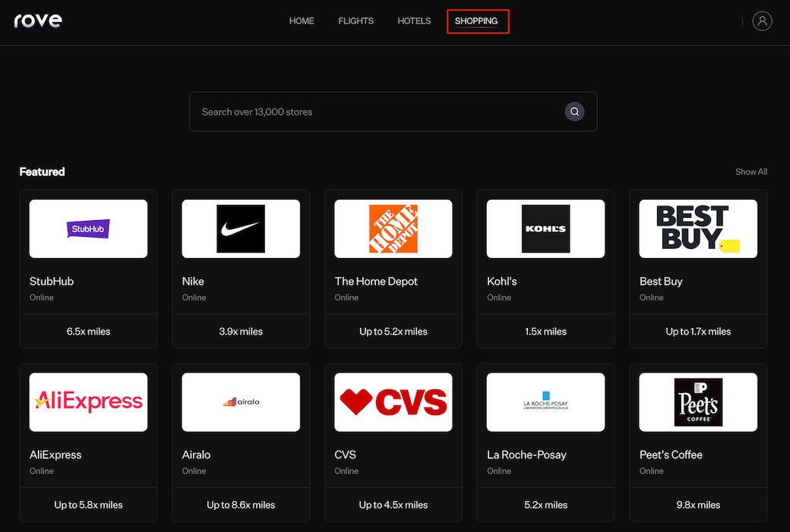Click the search magnifier button

pyautogui.click(x=574, y=112)
